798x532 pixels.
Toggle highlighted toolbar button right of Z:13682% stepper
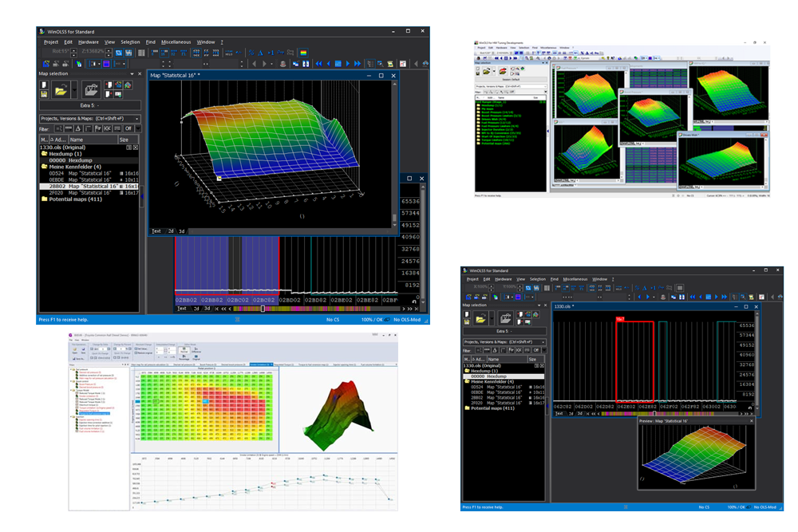(x=119, y=53)
